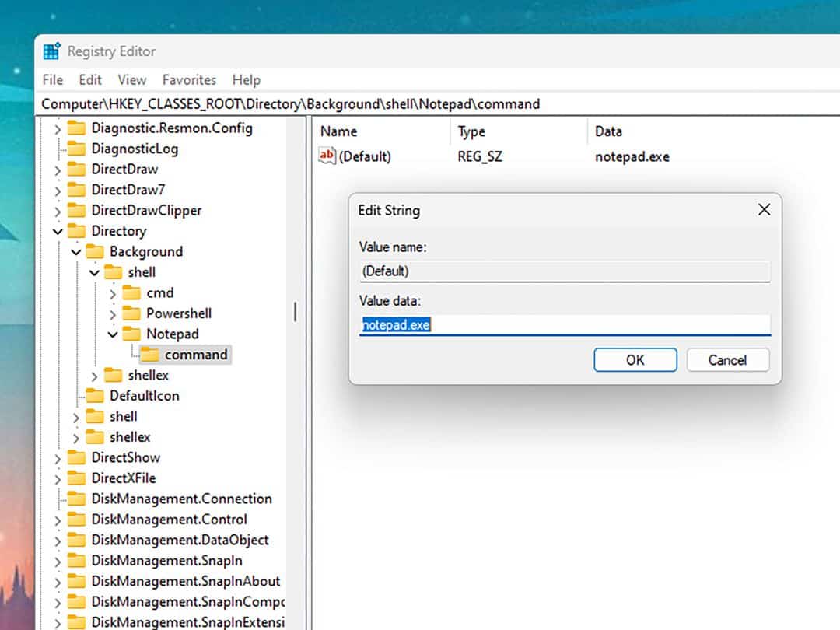Viewport: 840px width, 630px height.
Task: Click the REG_SZ type cell
Action: 480,156
